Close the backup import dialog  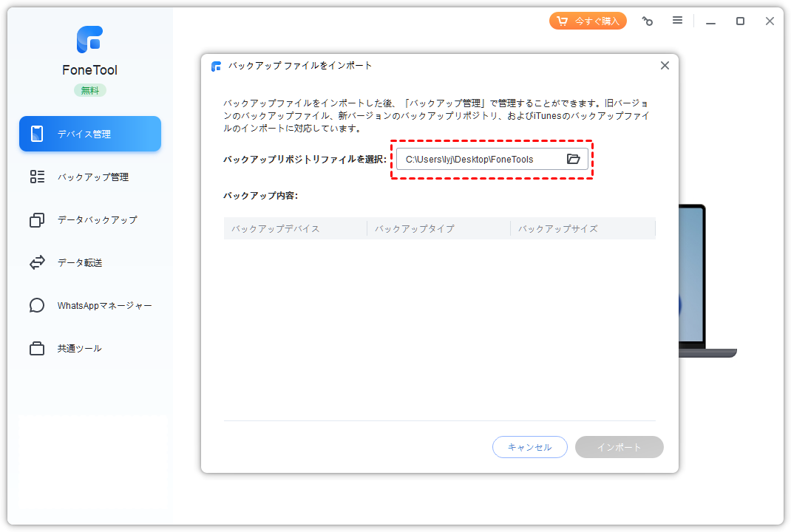coord(665,66)
